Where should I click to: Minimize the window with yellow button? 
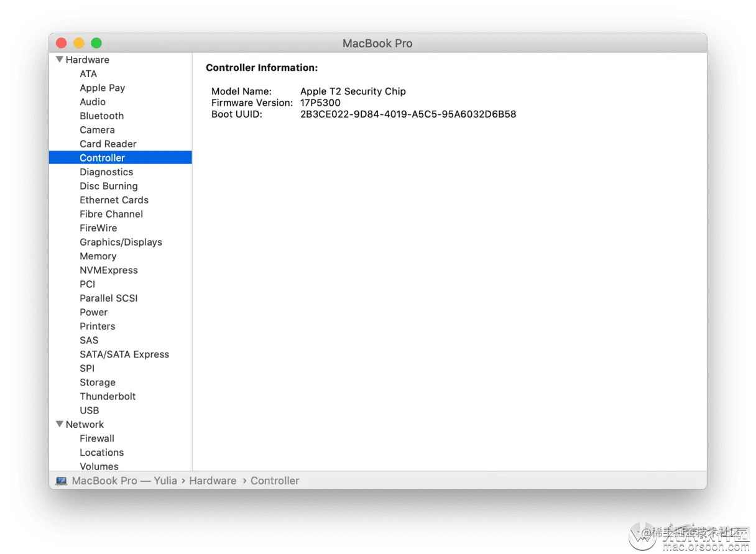click(x=78, y=43)
